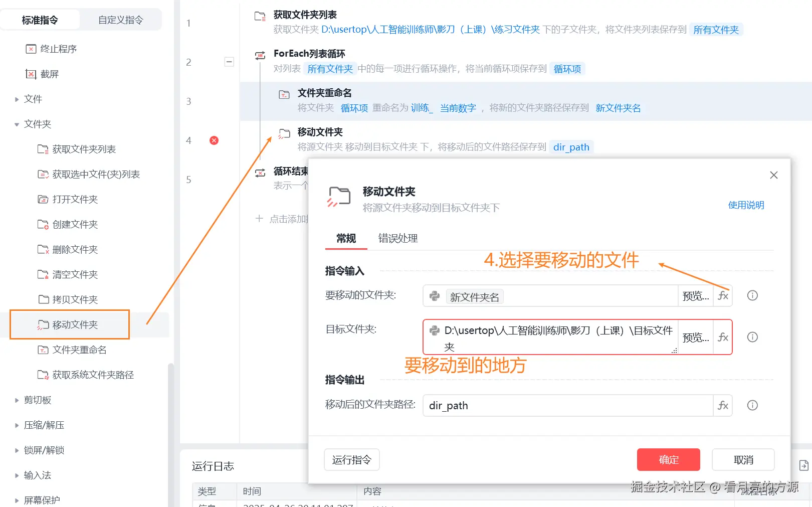Screen dimensions: 812x507
Task: Click the 获取系统文件夹路径 icon
Action: 43,375
